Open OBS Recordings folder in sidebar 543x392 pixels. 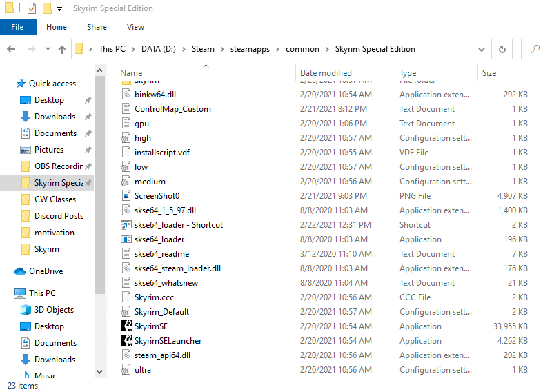click(59, 166)
